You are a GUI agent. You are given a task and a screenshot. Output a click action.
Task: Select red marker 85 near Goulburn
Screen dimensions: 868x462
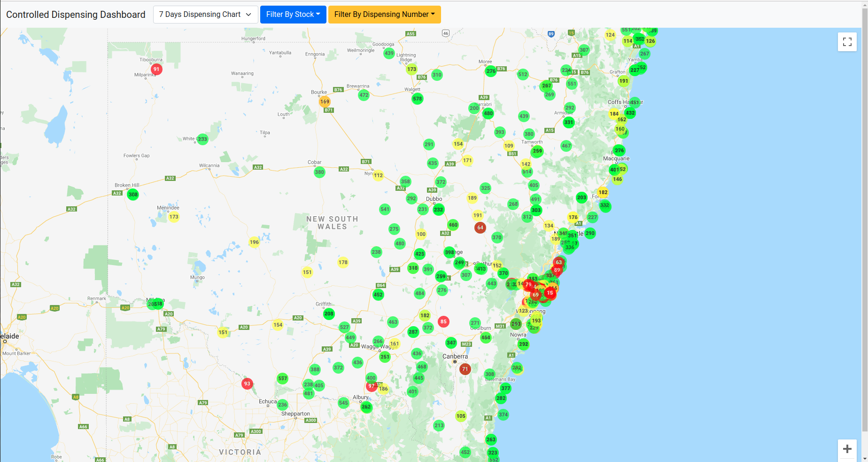click(x=443, y=322)
